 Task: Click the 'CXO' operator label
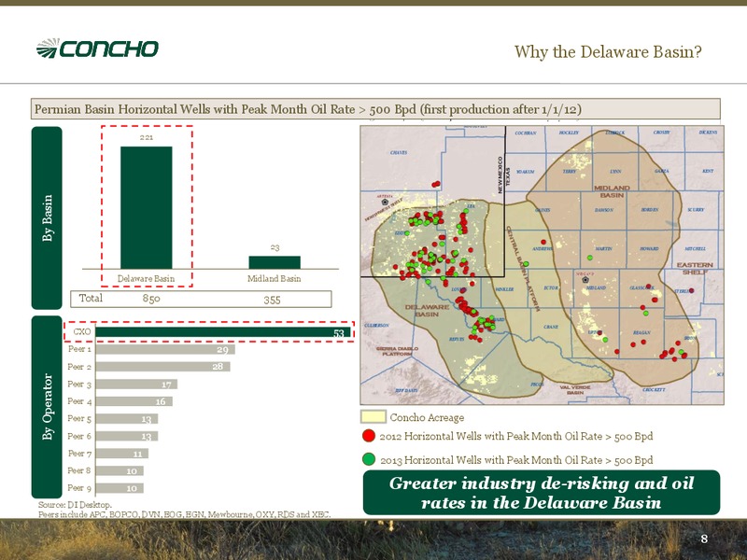point(82,332)
